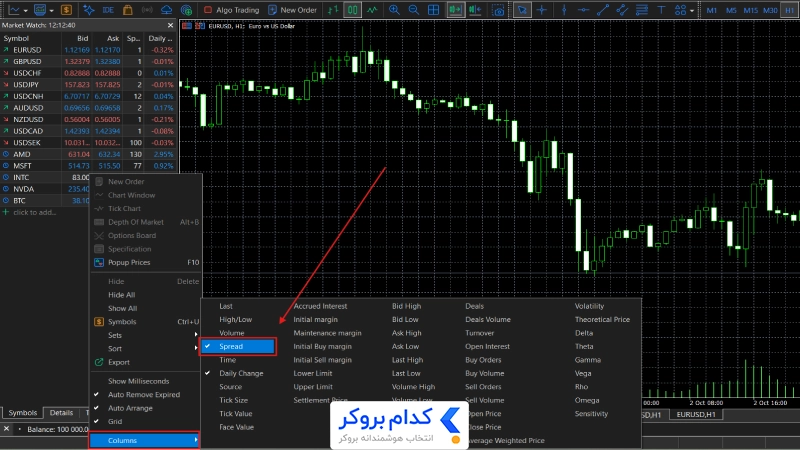Toggle chart shift icon
The width and height of the screenshot is (800, 450).
[x=475, y=10]
